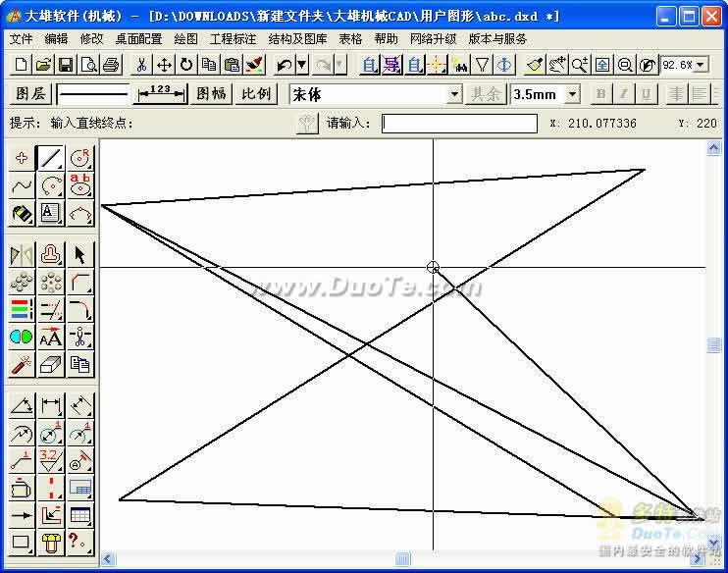
Task: Click the pan hand icon
Action: tap(557, 65)
